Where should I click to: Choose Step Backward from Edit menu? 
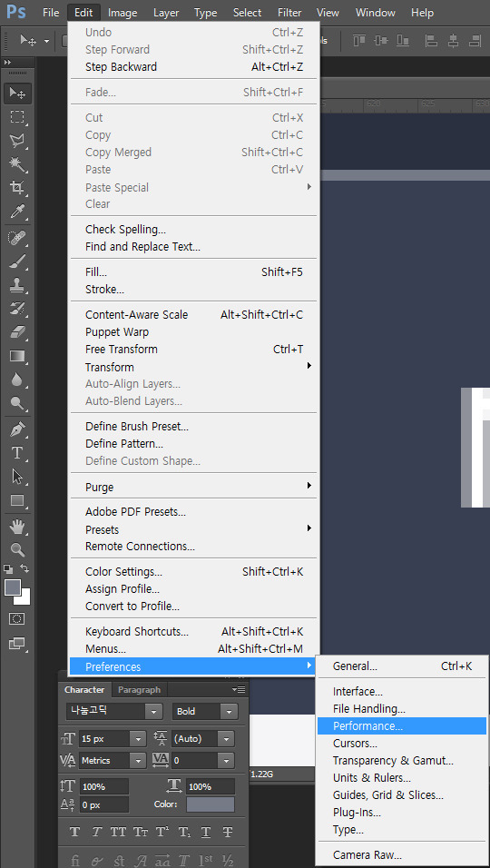tap(193, 67)
